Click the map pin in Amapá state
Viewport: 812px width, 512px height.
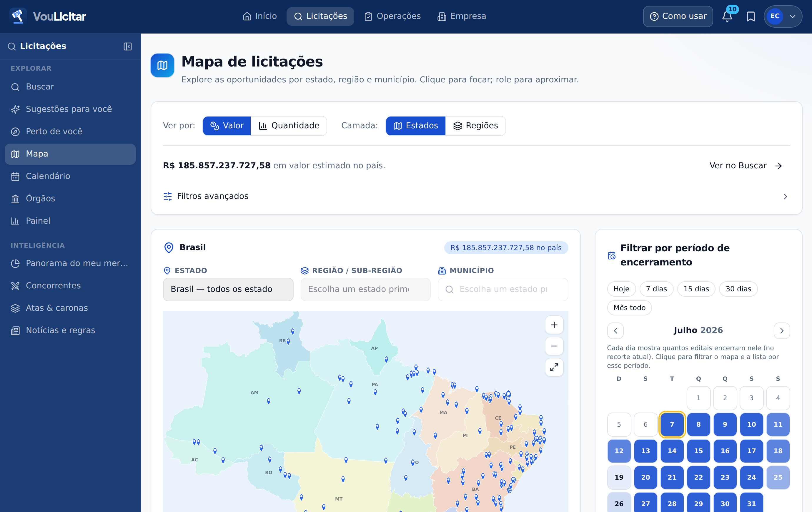(x=387, y=360)
